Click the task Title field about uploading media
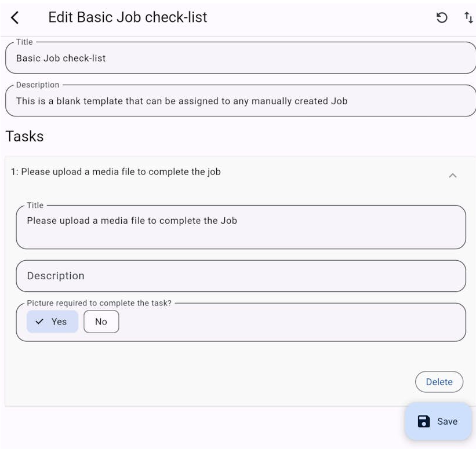The image size is (476, 449). click(241, 227)
